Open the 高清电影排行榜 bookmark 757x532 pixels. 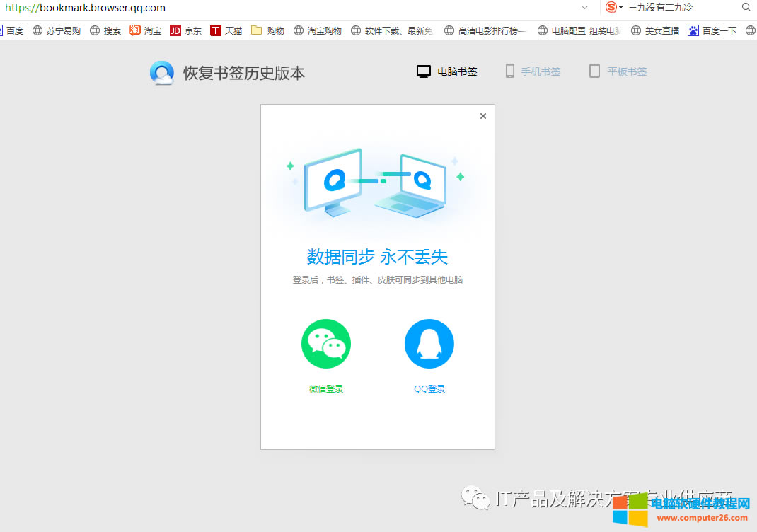pos(485,31)
